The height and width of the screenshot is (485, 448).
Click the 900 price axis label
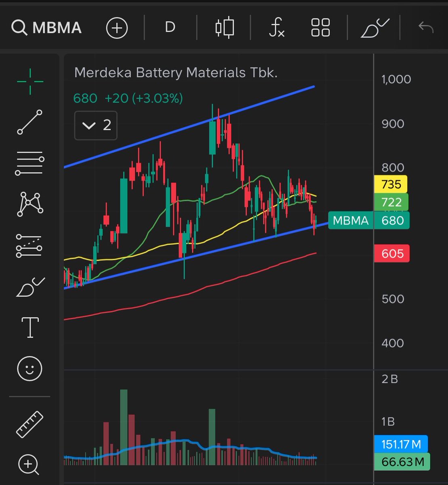(393, 124)
